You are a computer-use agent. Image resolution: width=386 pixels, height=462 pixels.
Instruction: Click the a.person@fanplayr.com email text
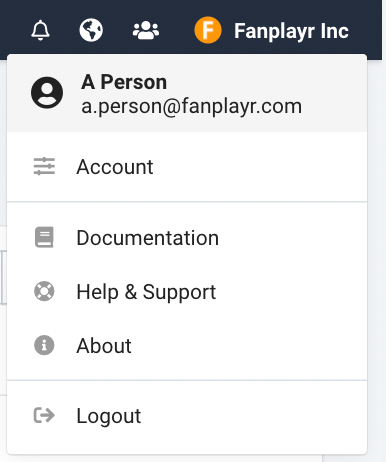click(192, 107)
